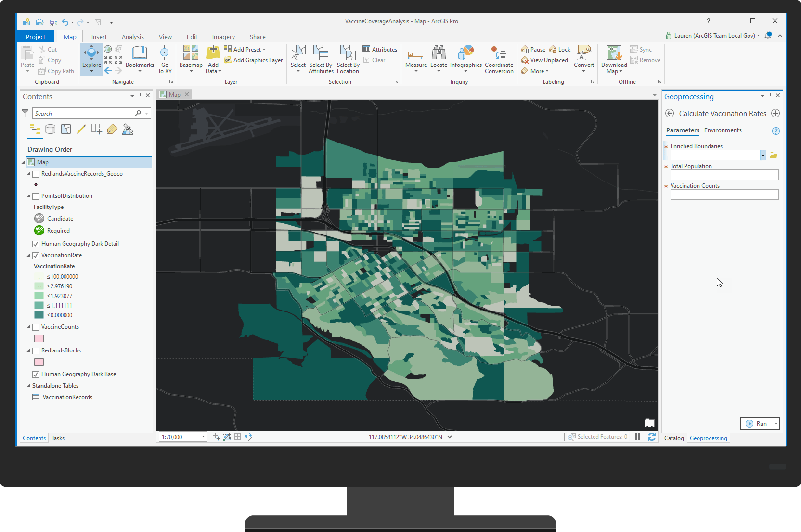Pause map drawing in status bar

click(x=637, y=437)
